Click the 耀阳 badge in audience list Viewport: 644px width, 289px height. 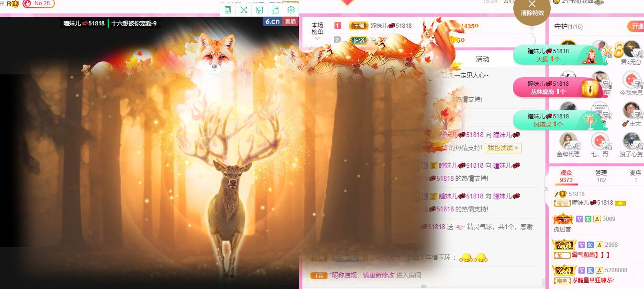click(562, 203)
